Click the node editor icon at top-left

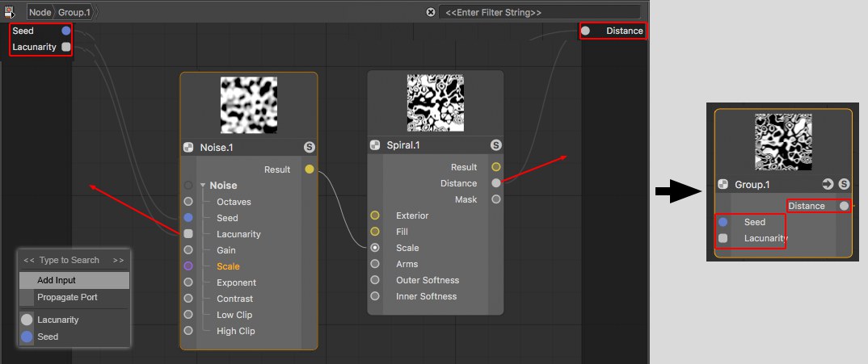9,12
